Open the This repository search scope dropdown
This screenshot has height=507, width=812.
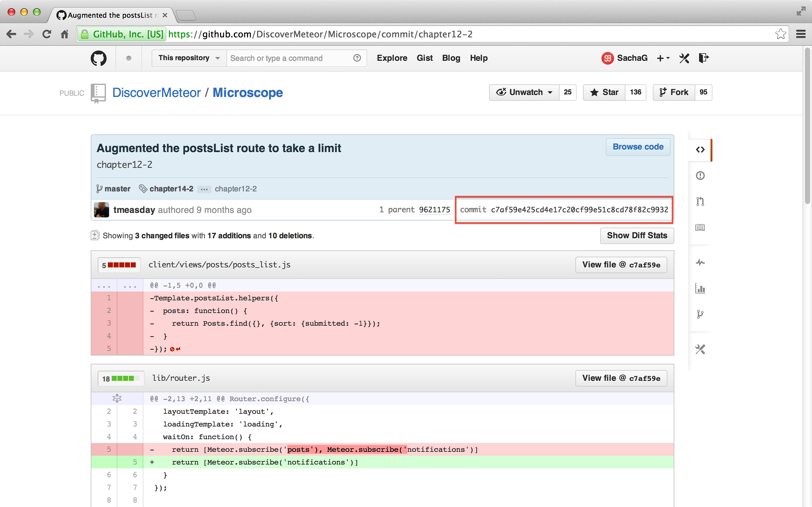click(x=188, y=58)
